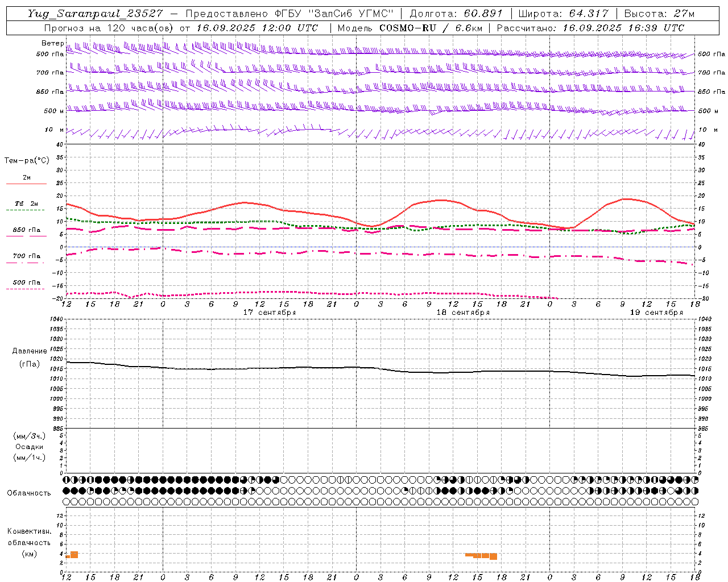Image resolution: width=728 pixels, height=582 pixels.
Task: Click the 18 сентября date label
Action: [463, 313]
